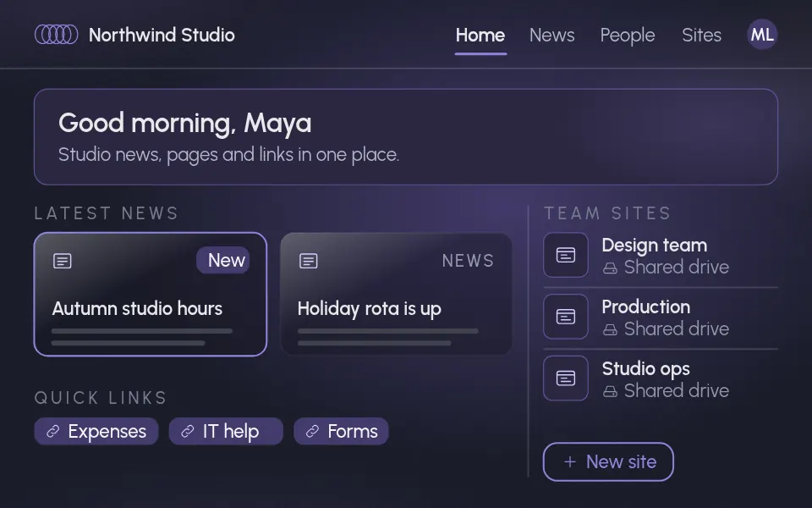Open the Production site icon
This screenshot has width=812, height=508.
pos(566,317)
